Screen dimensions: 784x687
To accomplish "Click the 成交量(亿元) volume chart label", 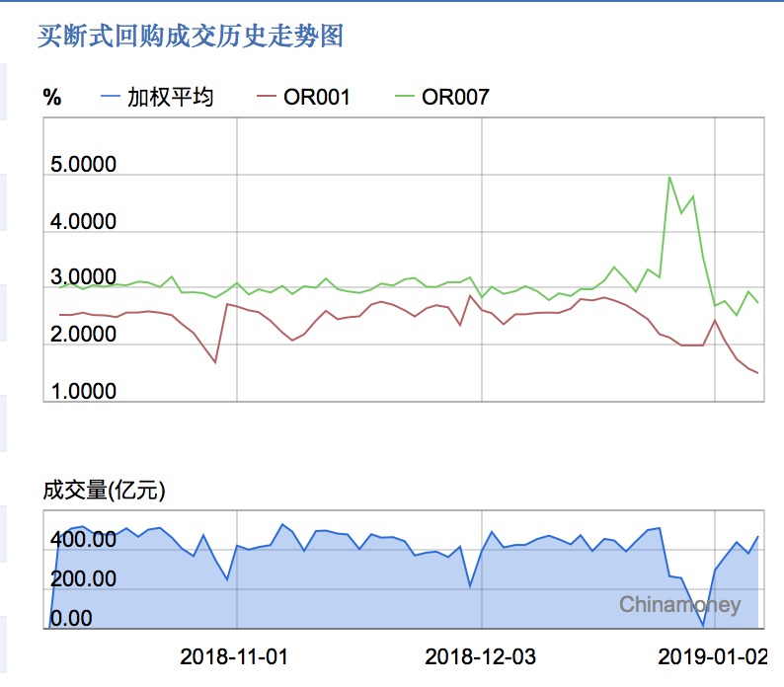I will pyautogui.click(x=104, y=490).
